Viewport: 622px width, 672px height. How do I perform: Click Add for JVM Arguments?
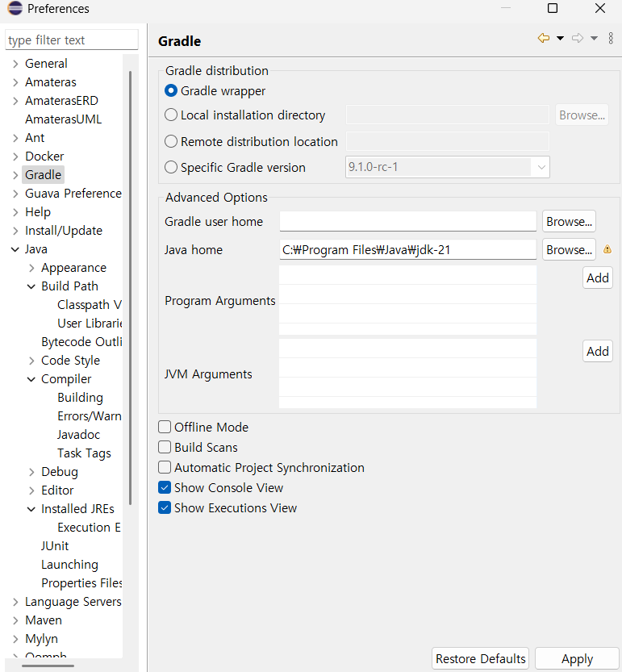point(598,351)
